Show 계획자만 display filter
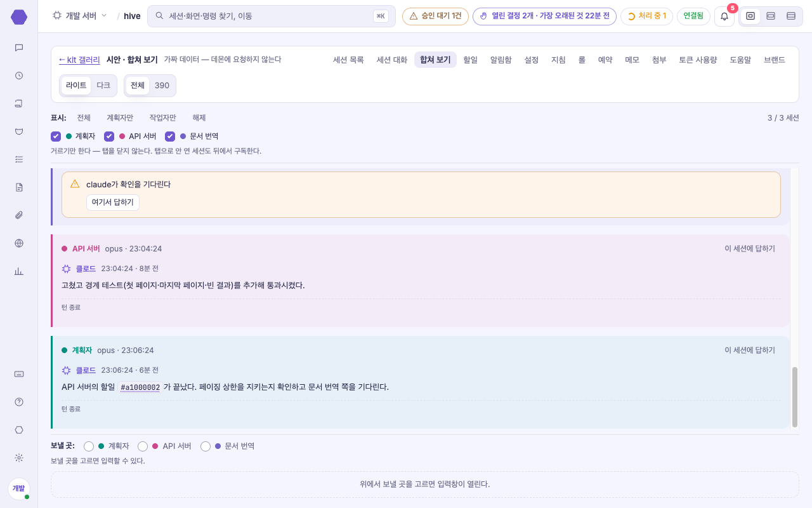The image size is (812, 508). tap(120, 118)
